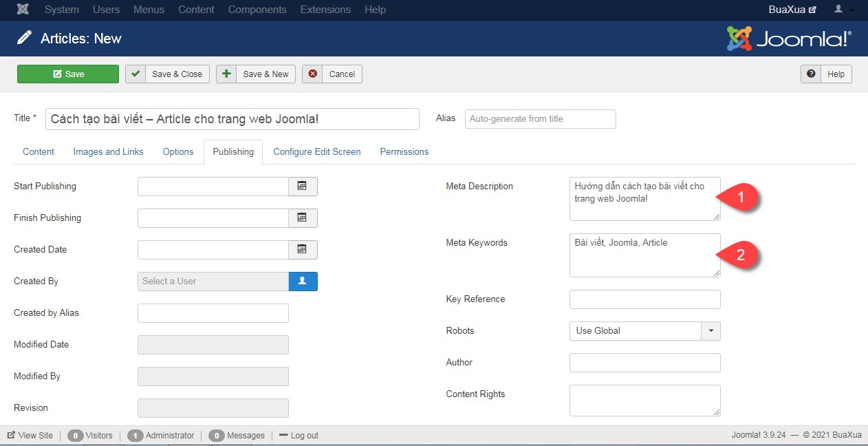Click the Modified By field
Screen dimensions: 868x446
click(x=213, y=376)
